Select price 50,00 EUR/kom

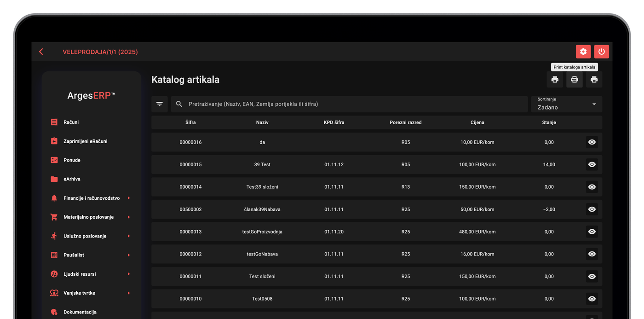tap(477, 209)
